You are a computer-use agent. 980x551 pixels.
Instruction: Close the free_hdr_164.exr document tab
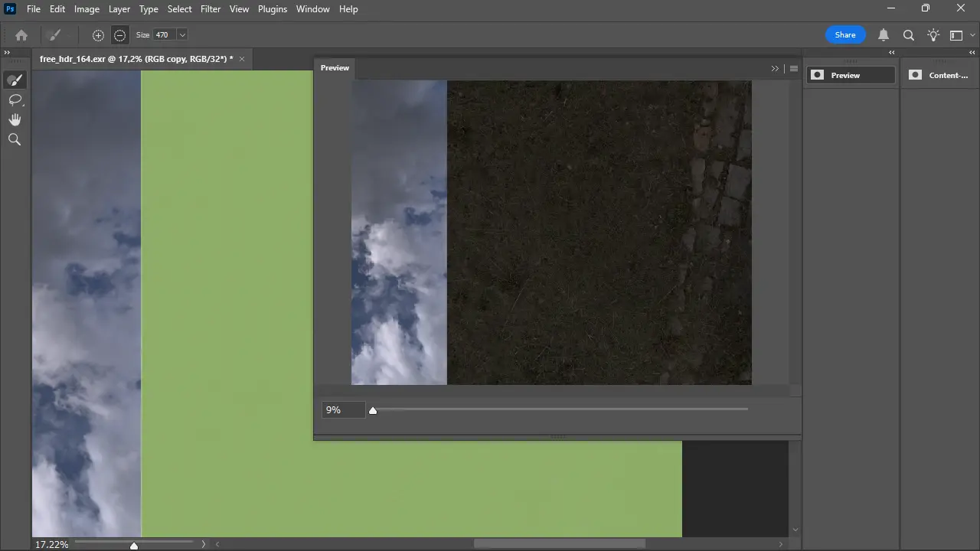tap(242, 59)
